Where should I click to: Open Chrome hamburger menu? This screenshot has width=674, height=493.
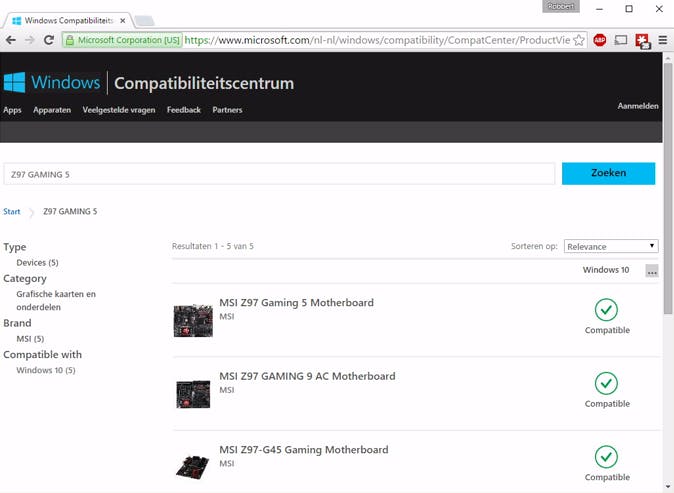tap(663, 40)
